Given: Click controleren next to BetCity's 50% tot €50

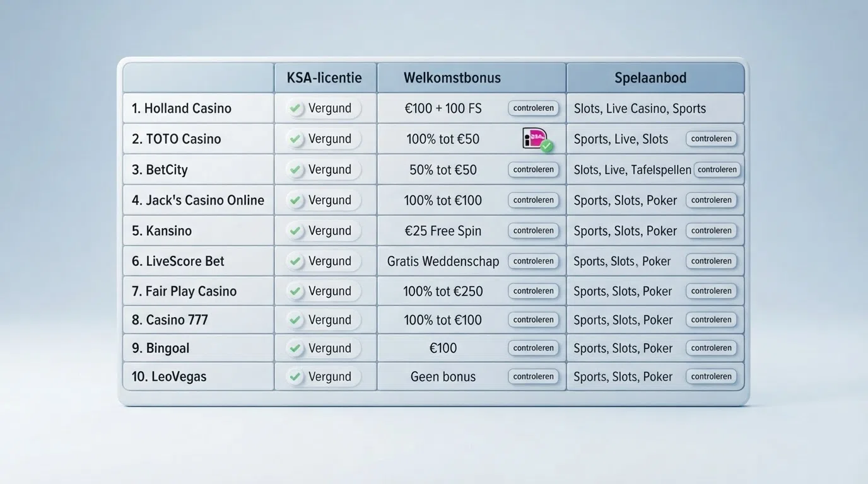Looking at the screenshot, I should (534, 170).
